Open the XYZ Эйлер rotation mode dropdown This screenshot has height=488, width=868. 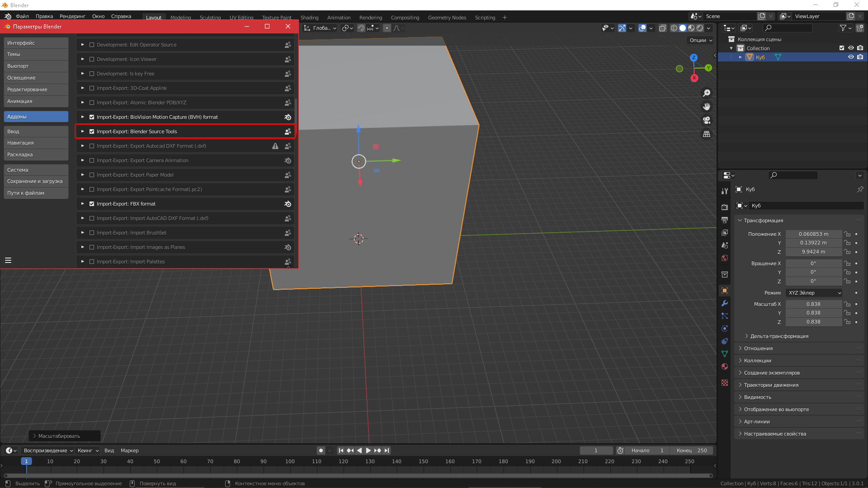[814, 293]
